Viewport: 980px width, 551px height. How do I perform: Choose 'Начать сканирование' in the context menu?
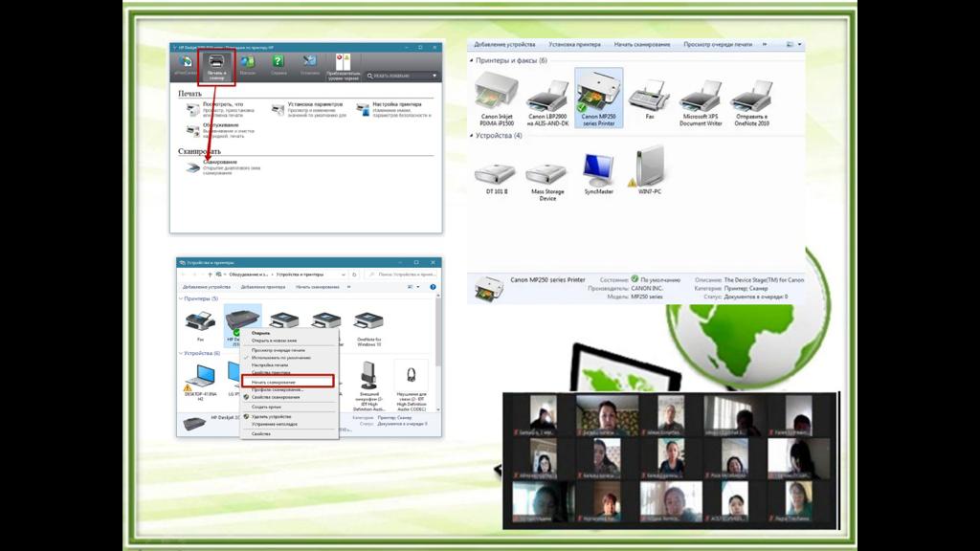click(x=274, y=382)
